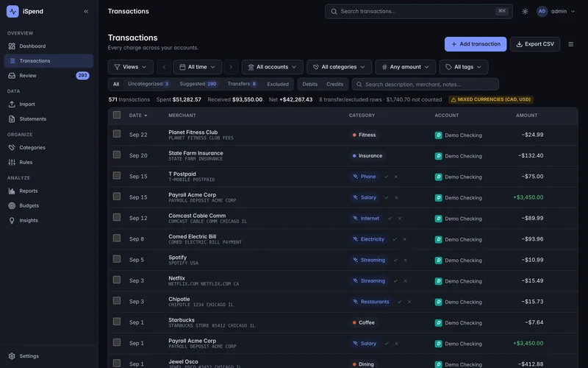Reject the suggested Phone category X

click(396, 177)
